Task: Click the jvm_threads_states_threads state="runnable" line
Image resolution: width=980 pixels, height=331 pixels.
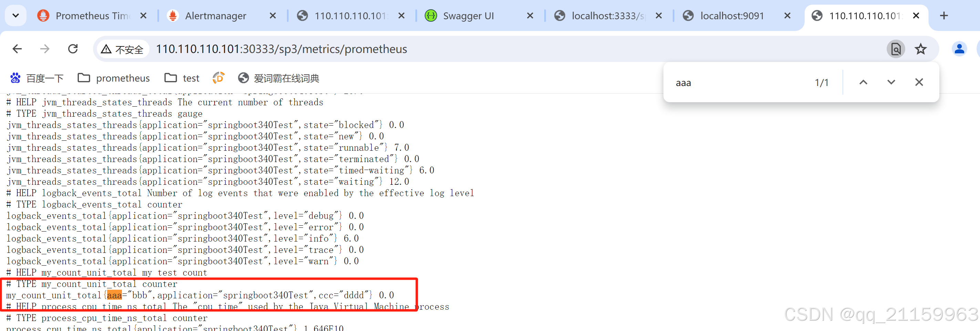Action: (x=208, y=148)
